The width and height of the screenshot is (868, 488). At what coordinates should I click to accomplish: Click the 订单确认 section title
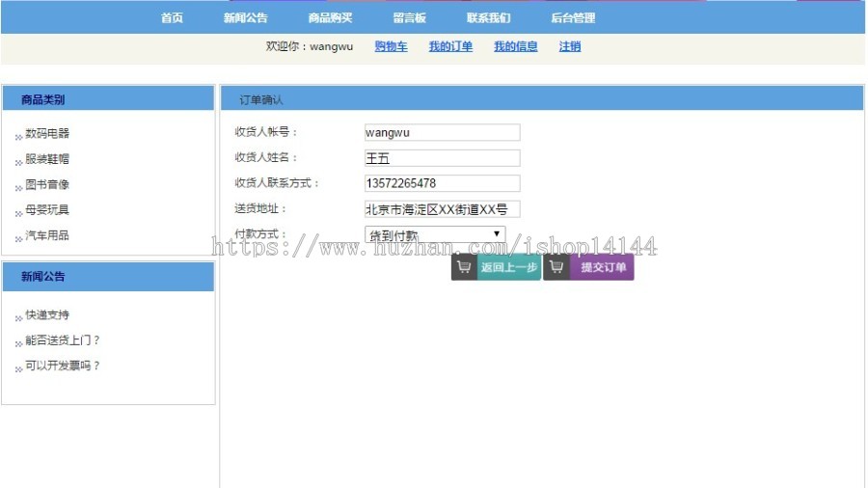pyautogui.click(x=260, y=100)
